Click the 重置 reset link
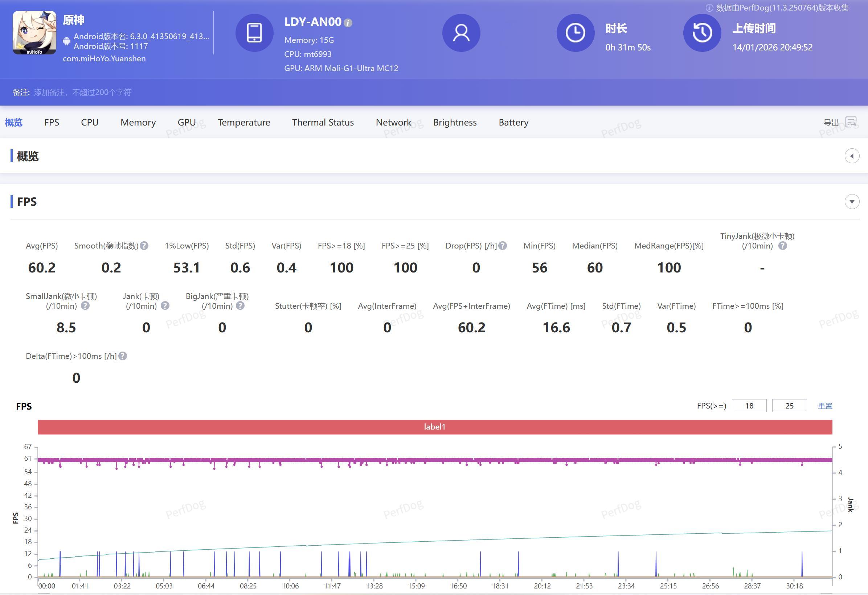The image size is (868, 595). 825,406
